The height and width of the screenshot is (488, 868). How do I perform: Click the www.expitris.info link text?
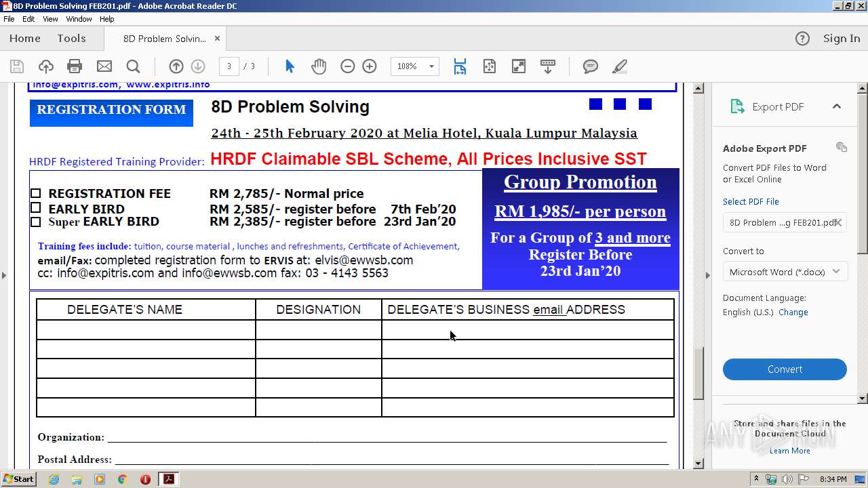click(x=168, y=85)
